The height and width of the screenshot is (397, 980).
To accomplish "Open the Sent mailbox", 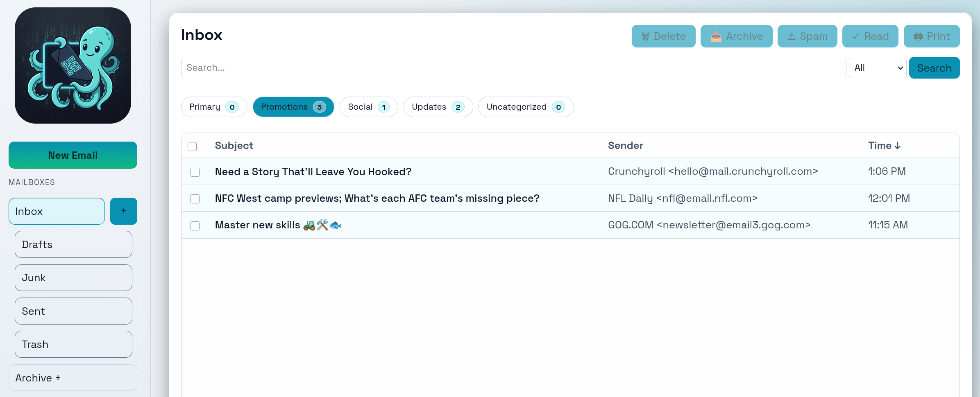I will coord(73,311).
